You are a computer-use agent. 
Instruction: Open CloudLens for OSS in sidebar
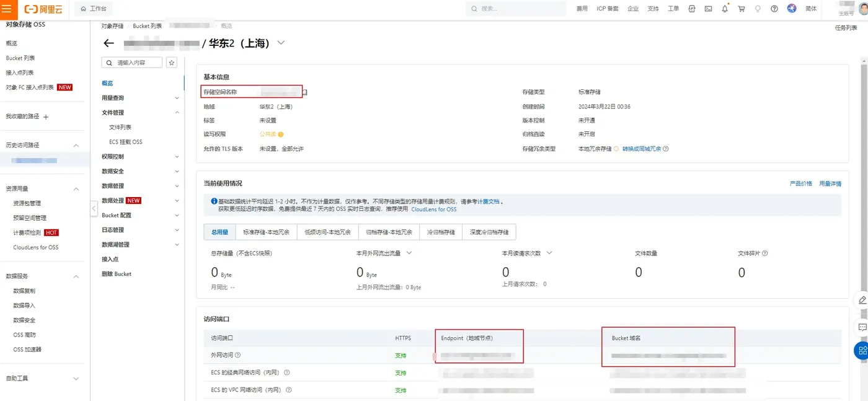pos(36,247)
